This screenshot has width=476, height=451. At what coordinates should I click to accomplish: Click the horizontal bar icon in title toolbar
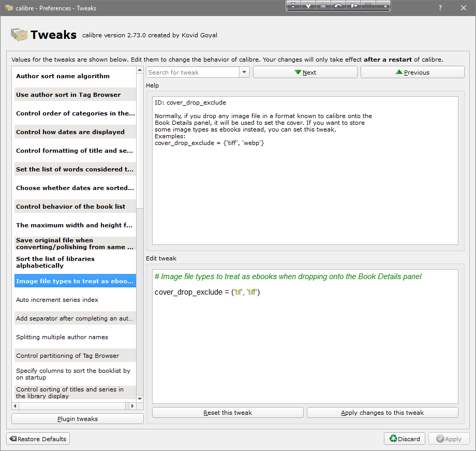[x=368, y=6]
